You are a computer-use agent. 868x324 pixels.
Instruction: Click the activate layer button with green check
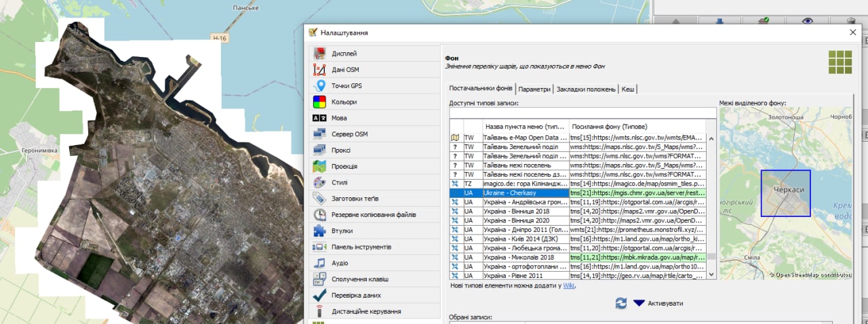click(764, 21)
